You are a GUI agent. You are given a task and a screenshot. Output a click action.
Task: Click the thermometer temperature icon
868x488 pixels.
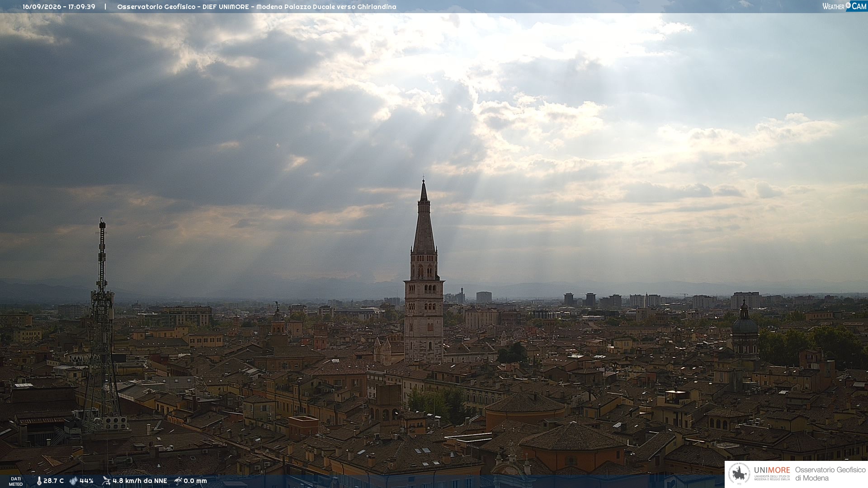[39, 481]
